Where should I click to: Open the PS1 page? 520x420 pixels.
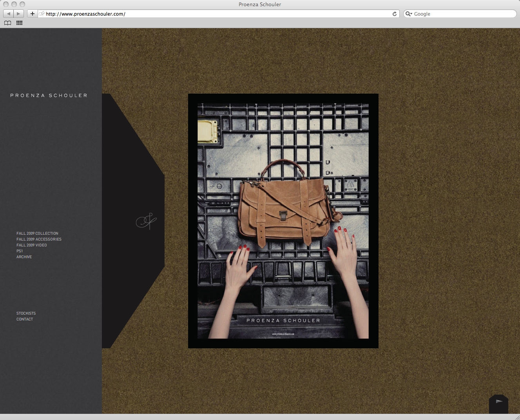click(x=20, y=251)
